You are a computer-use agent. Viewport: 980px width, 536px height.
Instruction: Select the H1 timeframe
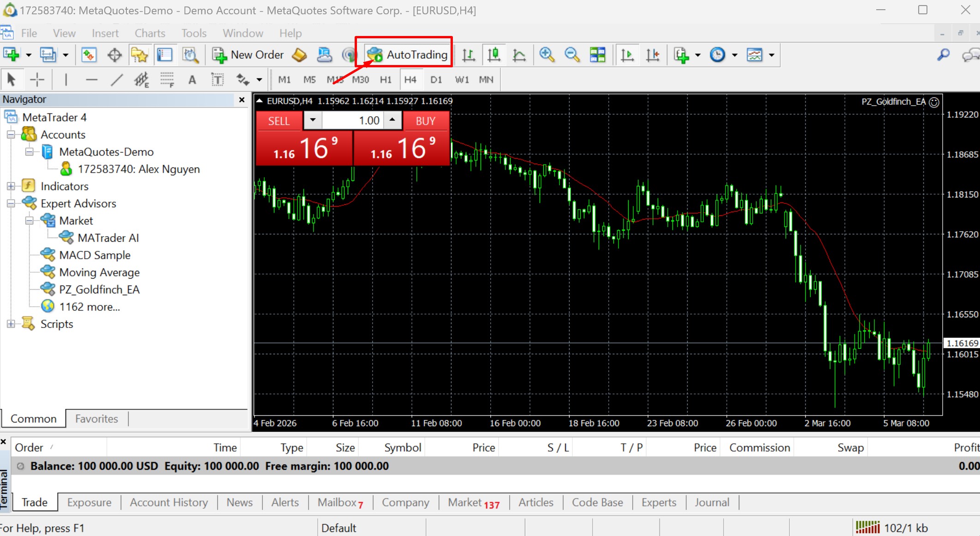(x=386, y=79)
